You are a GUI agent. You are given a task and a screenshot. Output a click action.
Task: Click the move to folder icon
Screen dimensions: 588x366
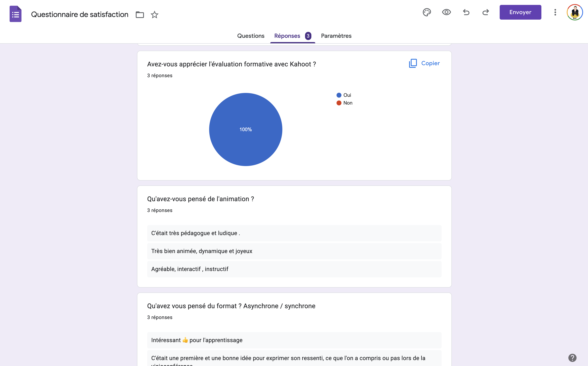[140, 15]
